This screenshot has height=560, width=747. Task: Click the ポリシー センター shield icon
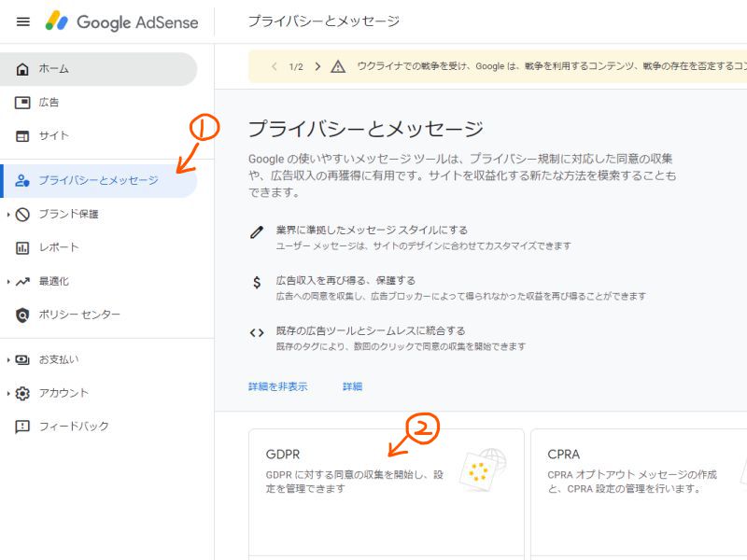22,315
